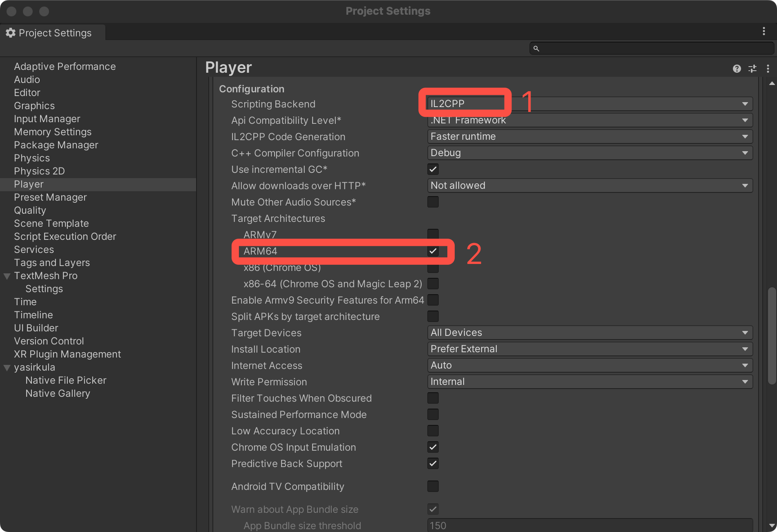Select Native File Picker settings
This screenshot has width=777, height=532.
click(x=66, y=380)
